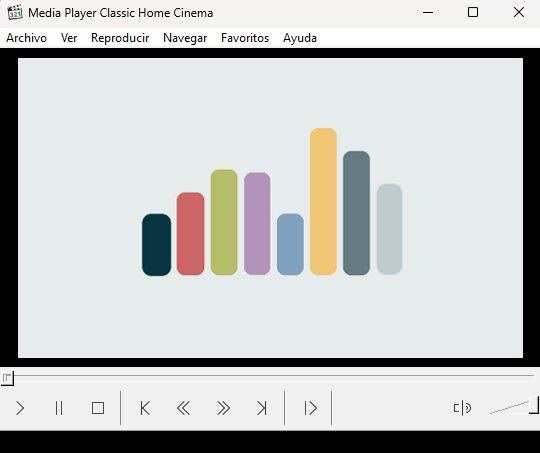Click the volume slider handle

pyautogui.click(x=534, y=404)
